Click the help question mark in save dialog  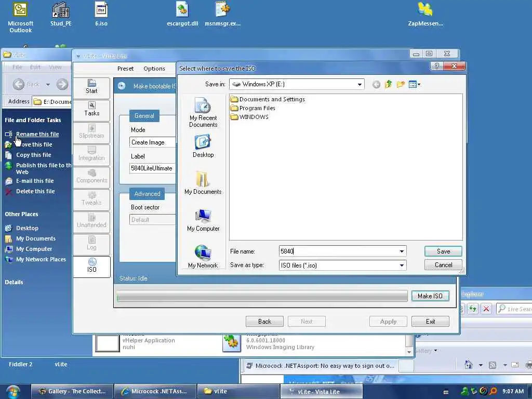[x=436, y=66]
